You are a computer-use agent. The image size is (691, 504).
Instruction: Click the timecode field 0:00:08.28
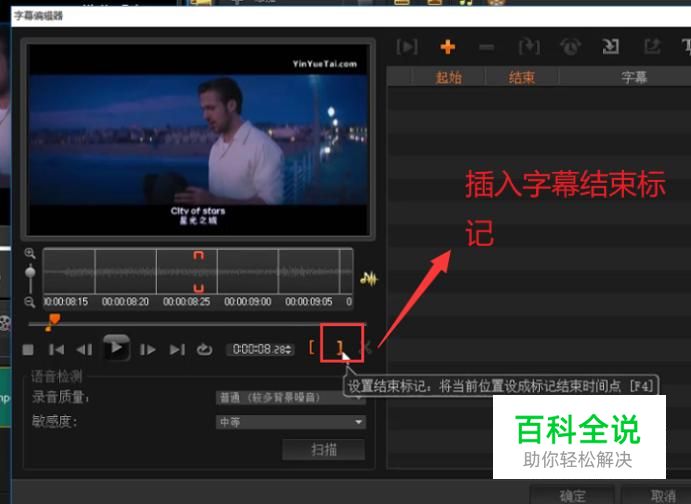[x=259, y=349]
